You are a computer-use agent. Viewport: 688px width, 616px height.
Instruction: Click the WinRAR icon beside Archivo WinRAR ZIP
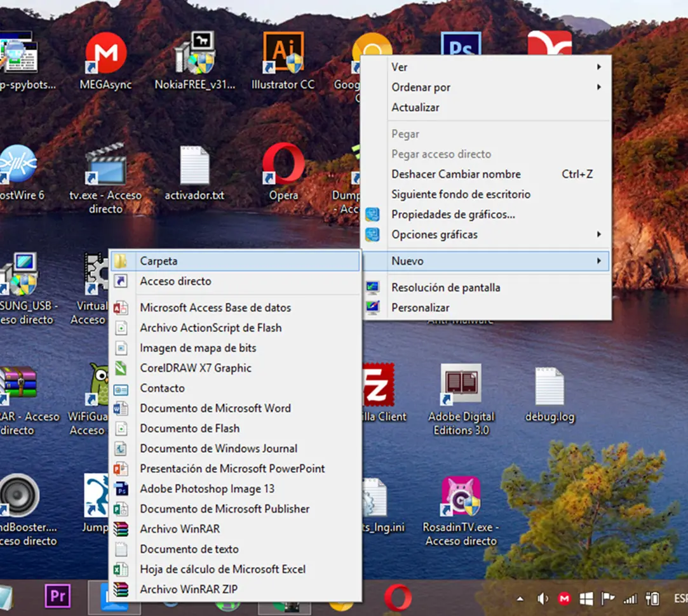(121, 589)
